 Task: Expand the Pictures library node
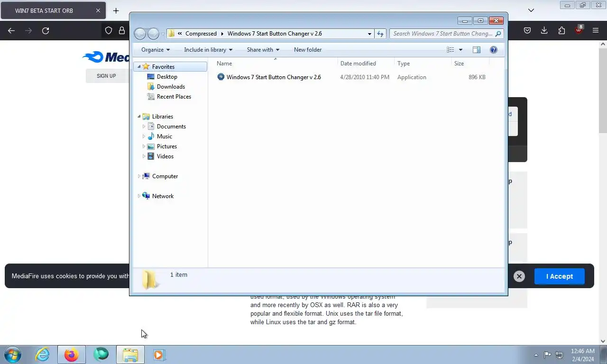click(144, 146)
